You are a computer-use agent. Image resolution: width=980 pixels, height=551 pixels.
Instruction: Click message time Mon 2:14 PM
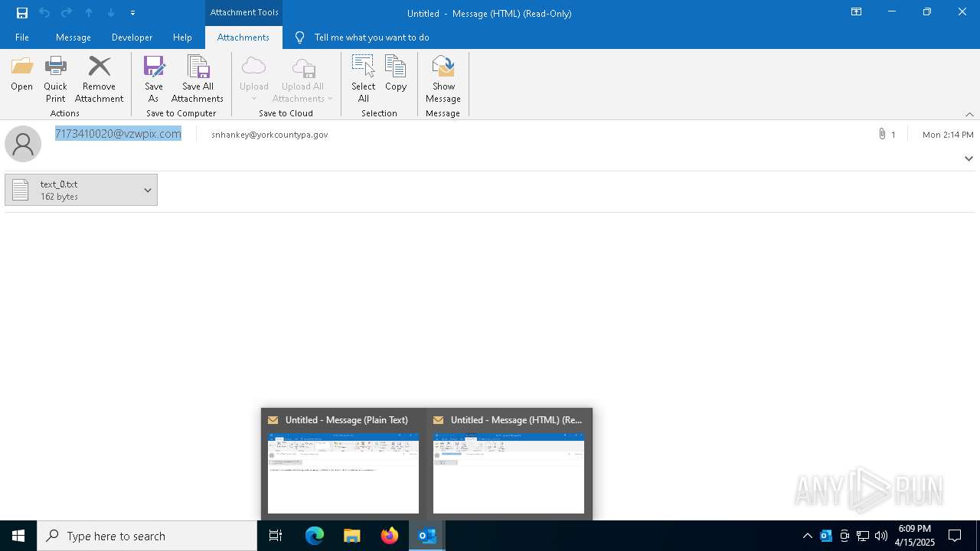[x=948, y=135]
